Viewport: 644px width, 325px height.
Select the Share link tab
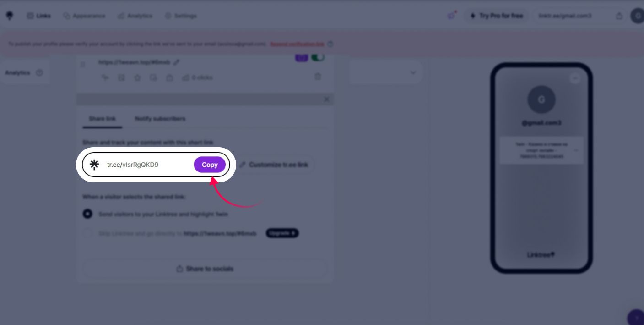(102, 119)
